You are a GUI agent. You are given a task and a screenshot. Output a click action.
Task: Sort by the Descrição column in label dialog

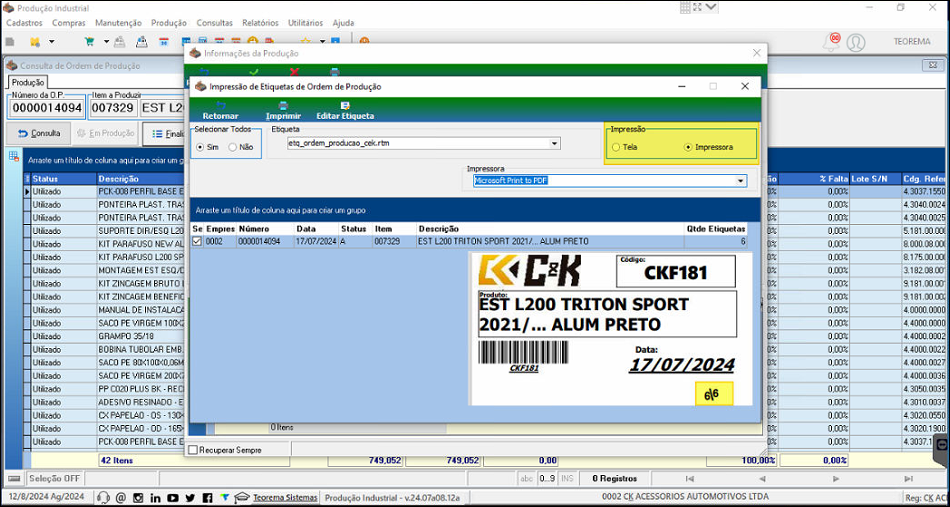point(550,229)
